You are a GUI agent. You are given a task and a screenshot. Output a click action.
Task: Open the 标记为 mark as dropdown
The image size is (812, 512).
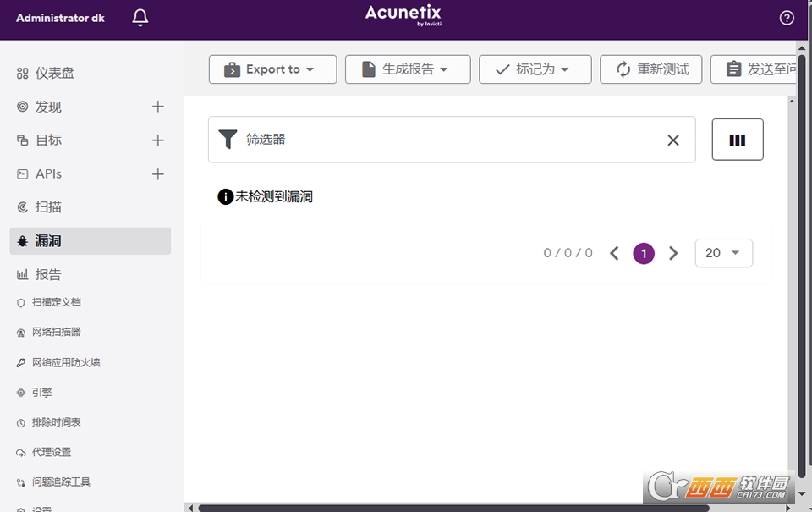pos(535,69)
